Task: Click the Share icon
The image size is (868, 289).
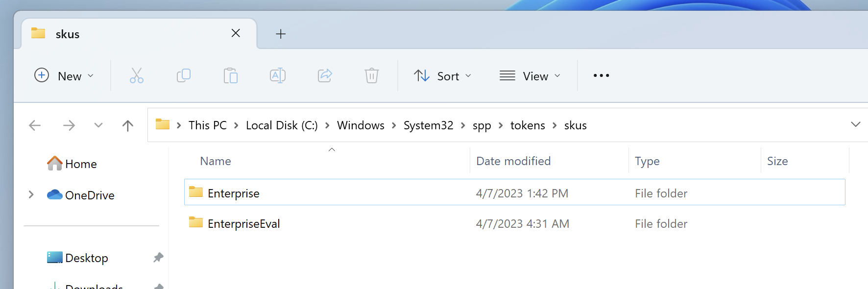Action: 325,76
